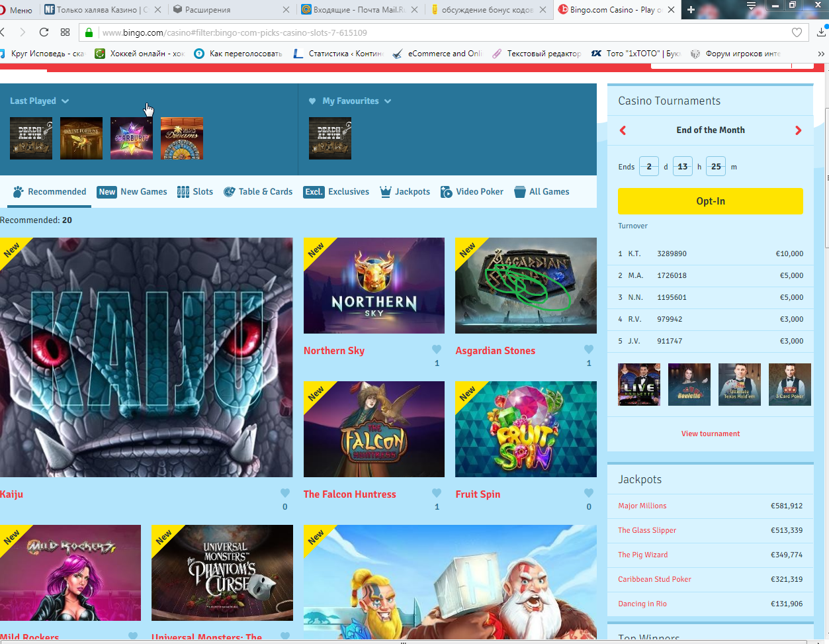
Task: Click the Recommended paw icon
Action: point(19,192)
